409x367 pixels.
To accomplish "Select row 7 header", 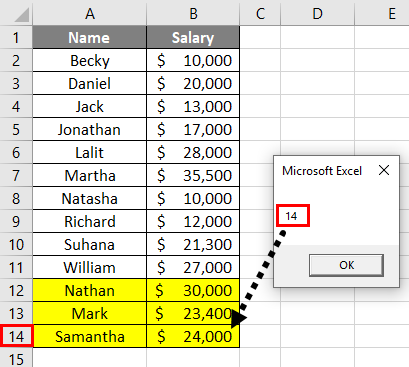I will click(x=16, y=175).
